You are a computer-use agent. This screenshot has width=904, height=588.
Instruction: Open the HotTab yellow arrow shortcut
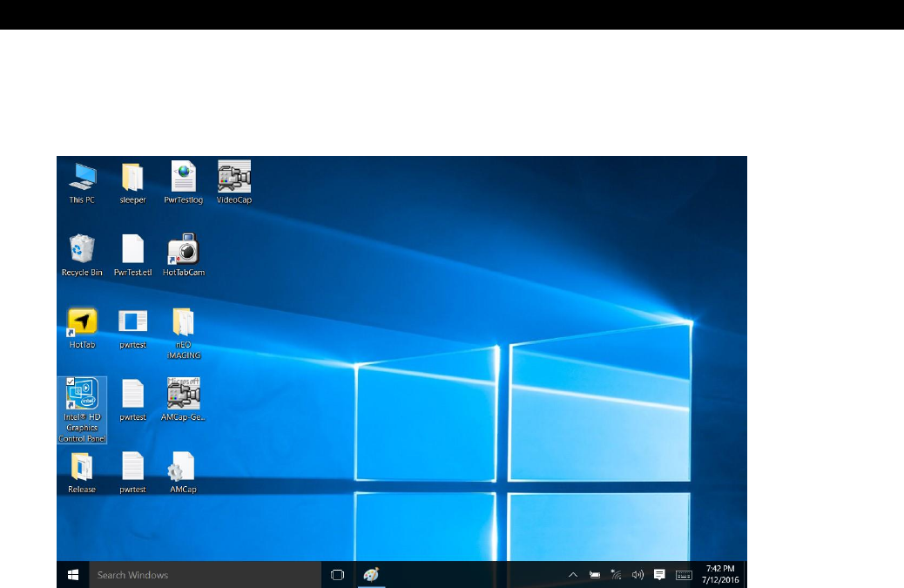point(82,322)
